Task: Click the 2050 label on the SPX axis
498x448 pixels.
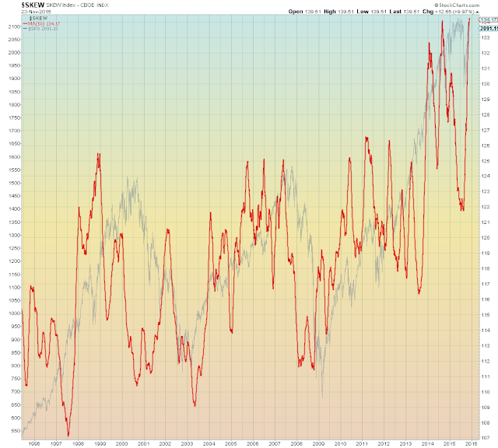Action: tap(14, 40)
